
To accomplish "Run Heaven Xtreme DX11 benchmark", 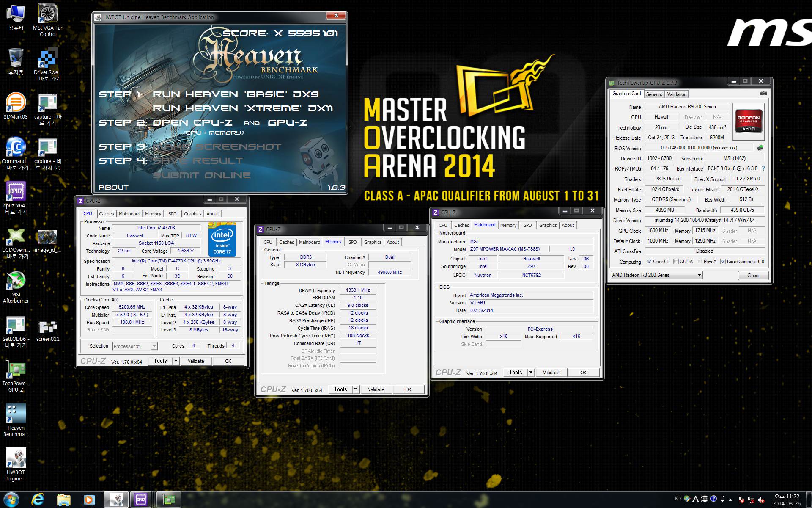I will click(x=243, y=108).
